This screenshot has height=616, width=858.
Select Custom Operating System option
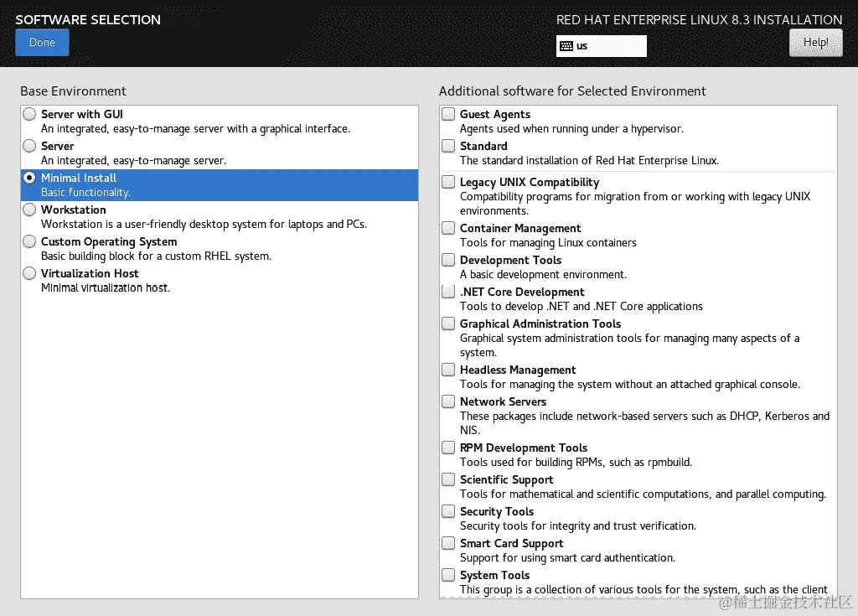[30, 242]
